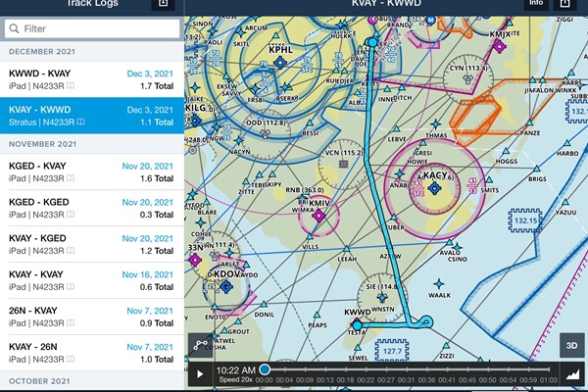Select KVAY - KGED 1.2 Total track log
588x392 pixels.
tap(91, 244)
